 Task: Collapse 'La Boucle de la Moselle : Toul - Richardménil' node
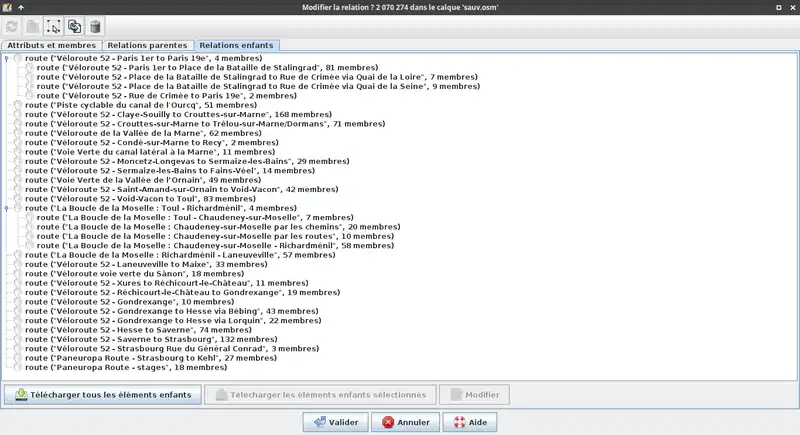[6, 208]
